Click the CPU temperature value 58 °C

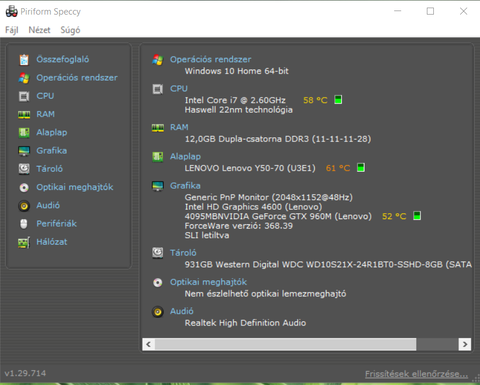[x=315, y=100]
